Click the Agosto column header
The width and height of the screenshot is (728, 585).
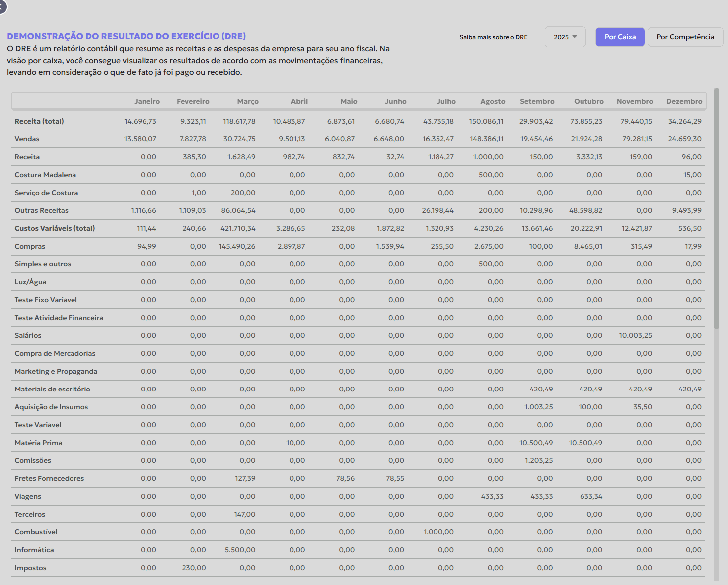pos(492,101)
